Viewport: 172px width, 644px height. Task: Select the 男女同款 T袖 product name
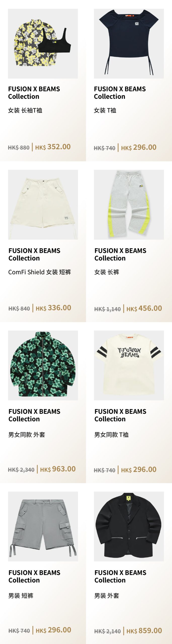click(111, 434)
